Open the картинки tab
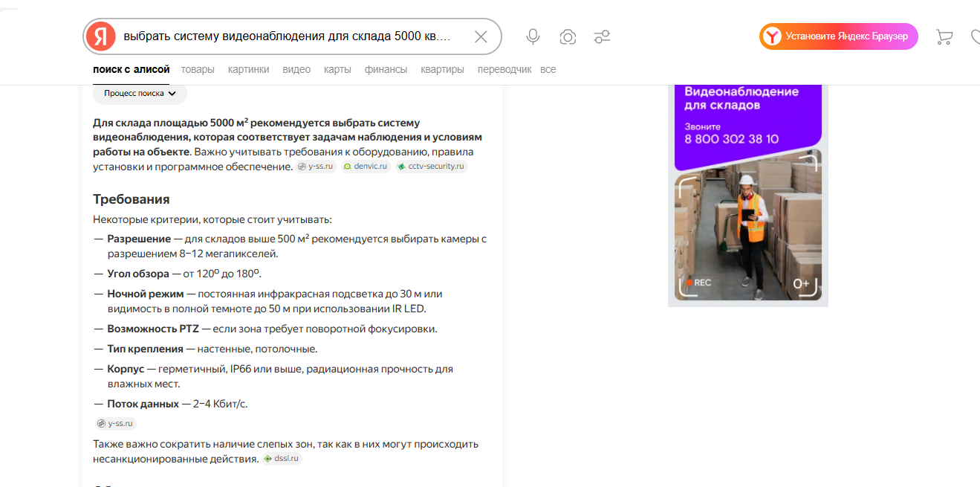This screenshot has height=487, width=980. point(248,68)
